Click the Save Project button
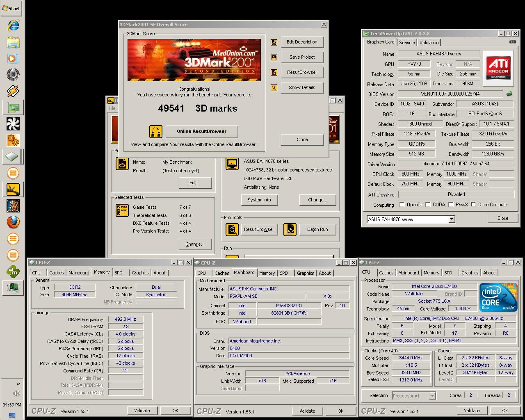 tap(302, 57)
